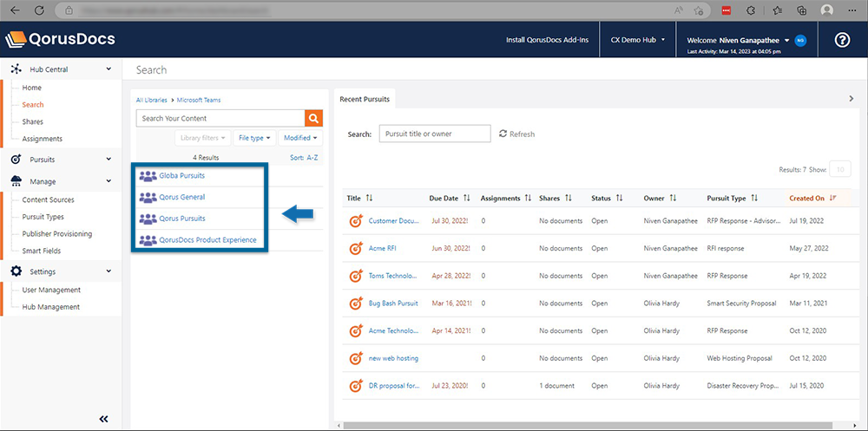Collapse the Hub Central section chevron
Image resolution: width=868 pixels, height=431 pixels.
click(x=109, y=69)
